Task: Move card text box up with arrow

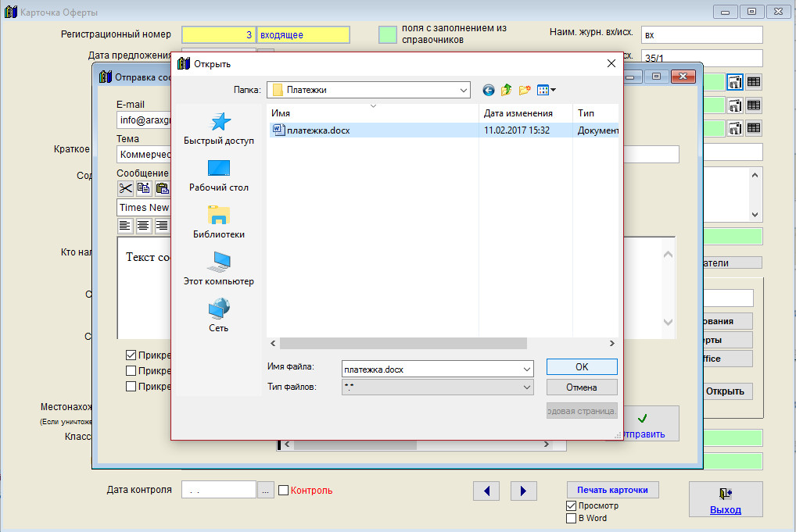Action: 755,176
